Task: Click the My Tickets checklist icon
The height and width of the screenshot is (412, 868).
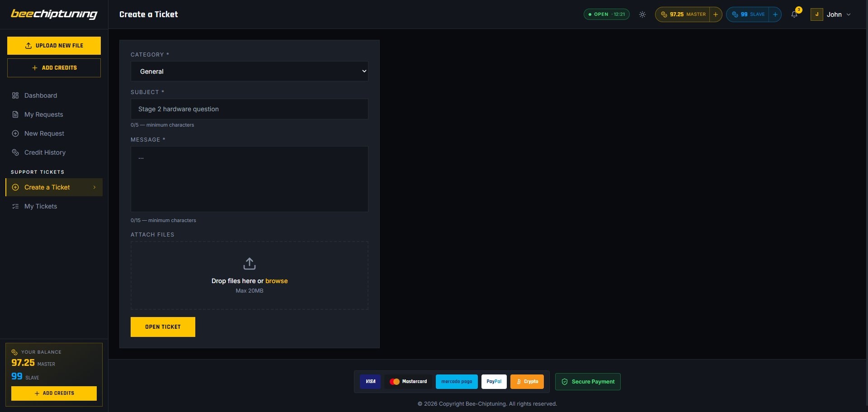Action: point(15,206)
